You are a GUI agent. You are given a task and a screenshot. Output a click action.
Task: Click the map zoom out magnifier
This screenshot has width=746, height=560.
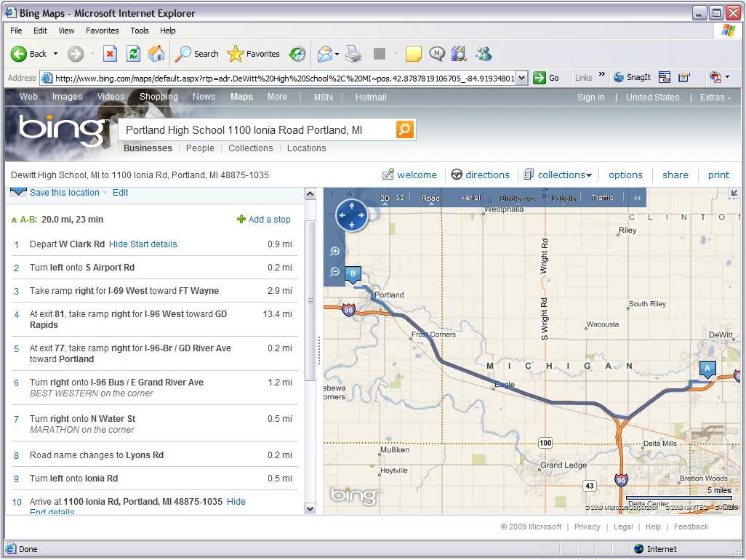[x=335, y=272]
